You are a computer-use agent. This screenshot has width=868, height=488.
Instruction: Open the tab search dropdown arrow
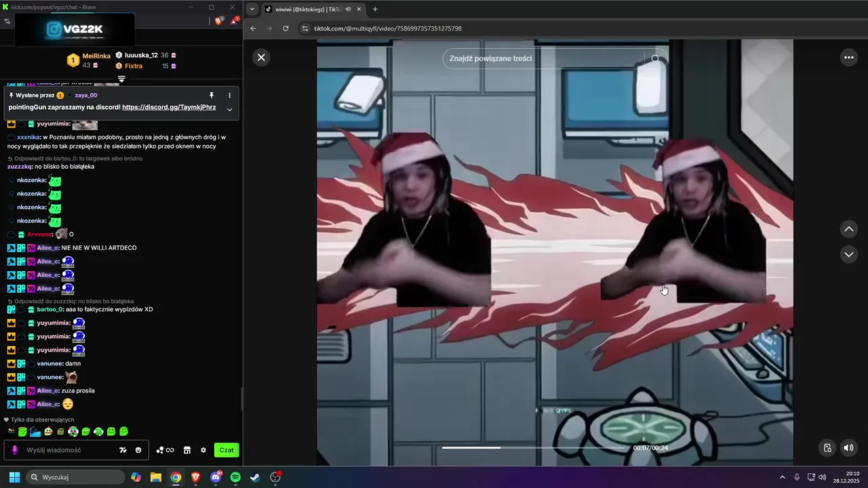[252, 9]
